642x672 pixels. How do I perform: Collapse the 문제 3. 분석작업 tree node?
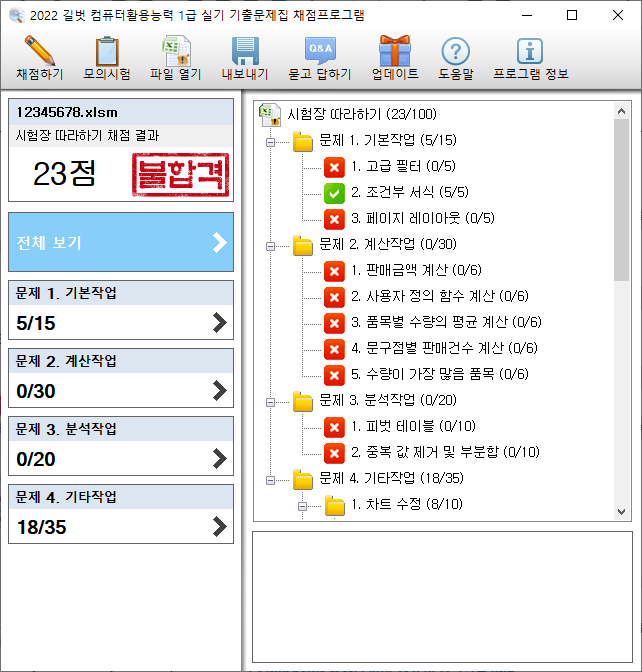[269, 402]
